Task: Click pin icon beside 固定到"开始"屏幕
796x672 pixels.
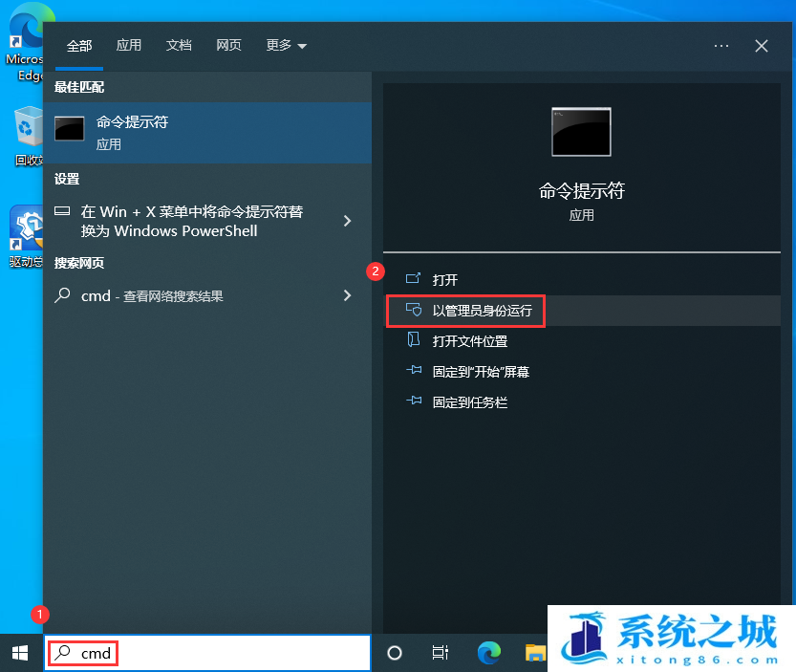Action: [414, 370]
